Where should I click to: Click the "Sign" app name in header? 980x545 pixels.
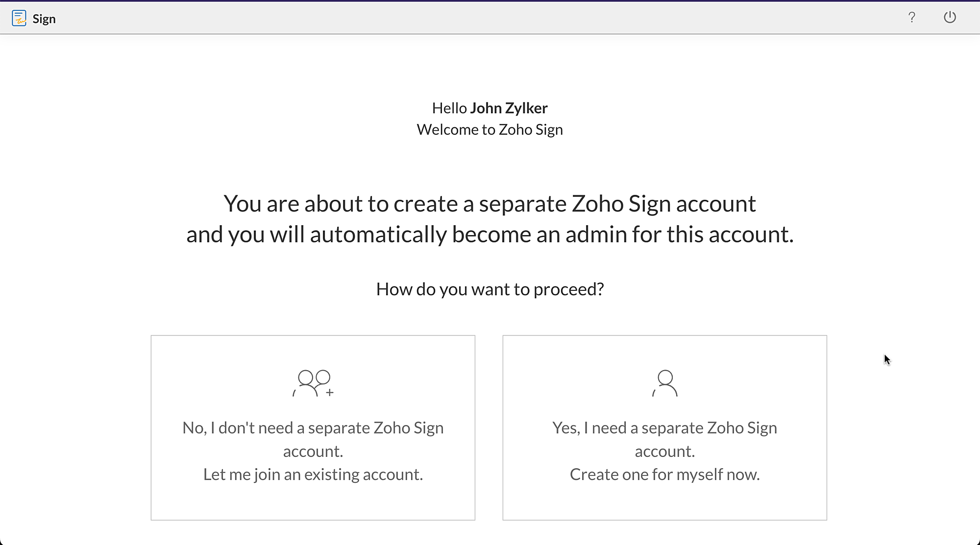tap(44, 19)
